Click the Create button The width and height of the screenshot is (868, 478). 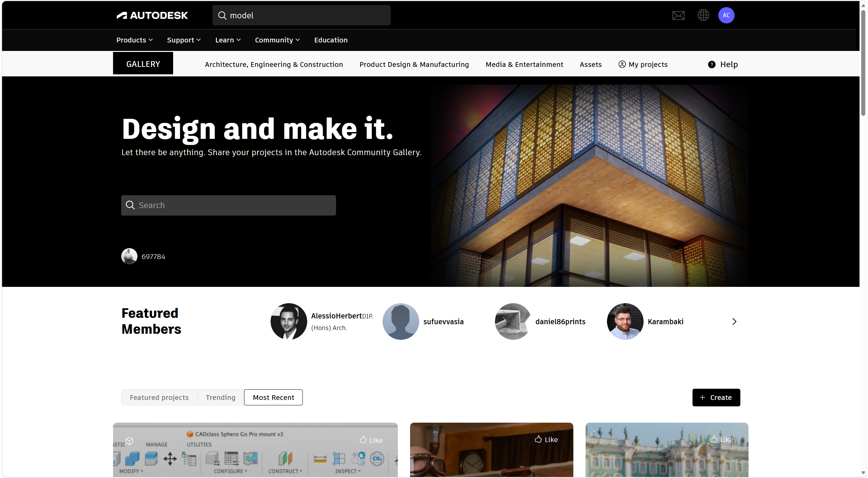[716, 398]
